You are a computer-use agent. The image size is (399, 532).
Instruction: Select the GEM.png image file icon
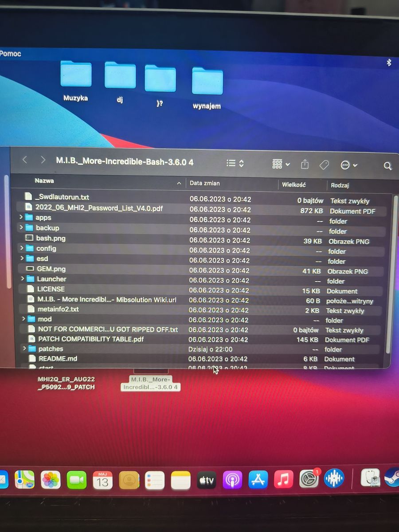coord(30,269)
